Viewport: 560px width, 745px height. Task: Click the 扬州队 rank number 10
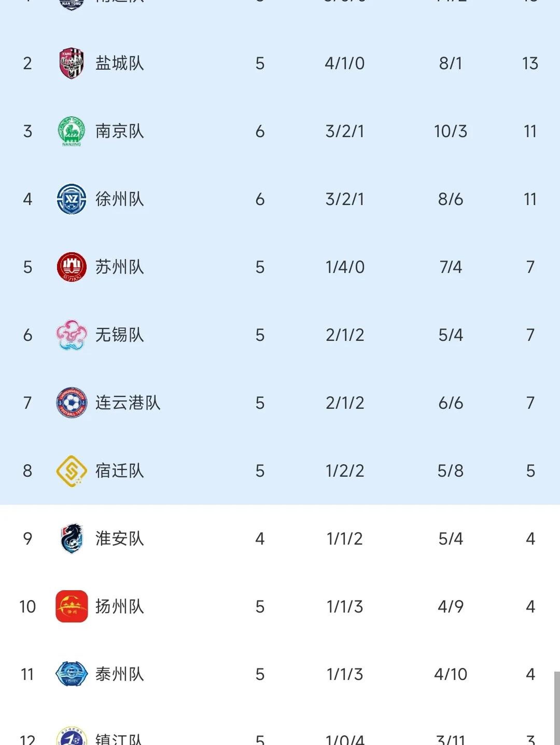point(27,606)
